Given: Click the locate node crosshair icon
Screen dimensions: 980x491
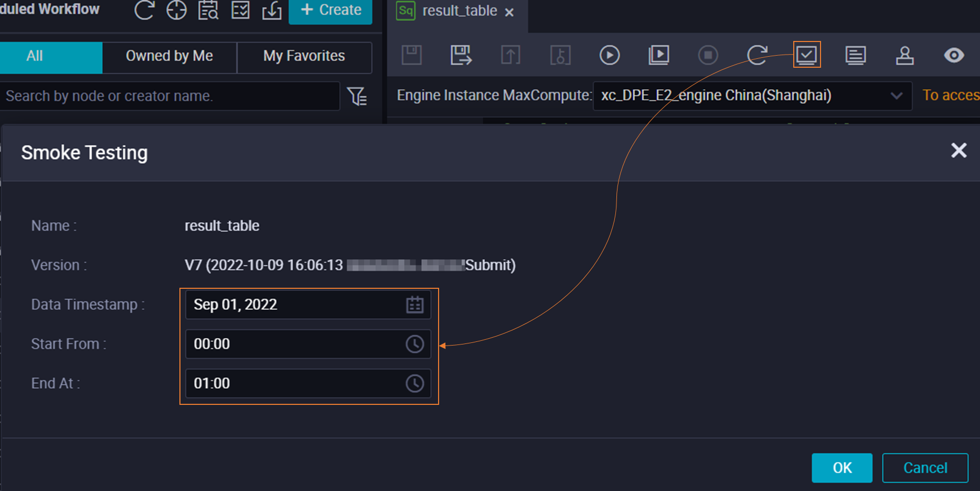Looking at the screenshot, I should (x=176, y=10).
